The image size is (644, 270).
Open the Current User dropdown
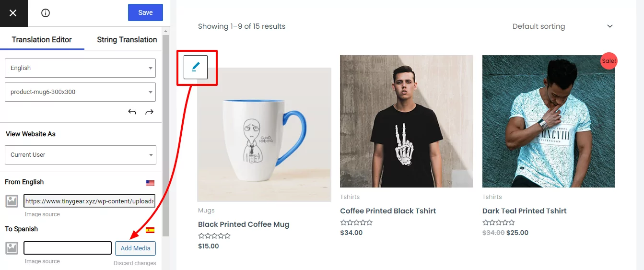(x=80, y=155)
